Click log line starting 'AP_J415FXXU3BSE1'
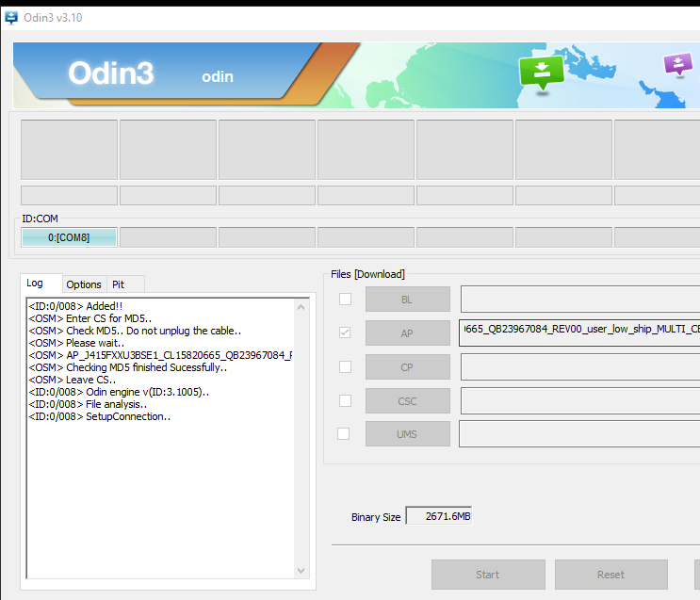Viewport: 700px width, 600px height. click(x=161, y=355)
